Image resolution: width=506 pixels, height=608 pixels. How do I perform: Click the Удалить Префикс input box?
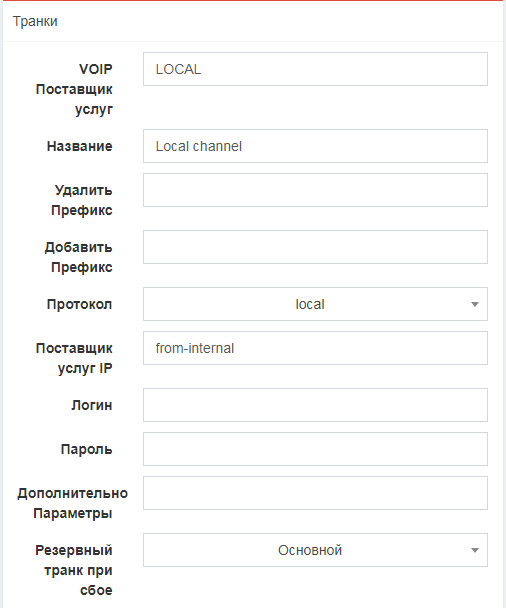point(315,190)
